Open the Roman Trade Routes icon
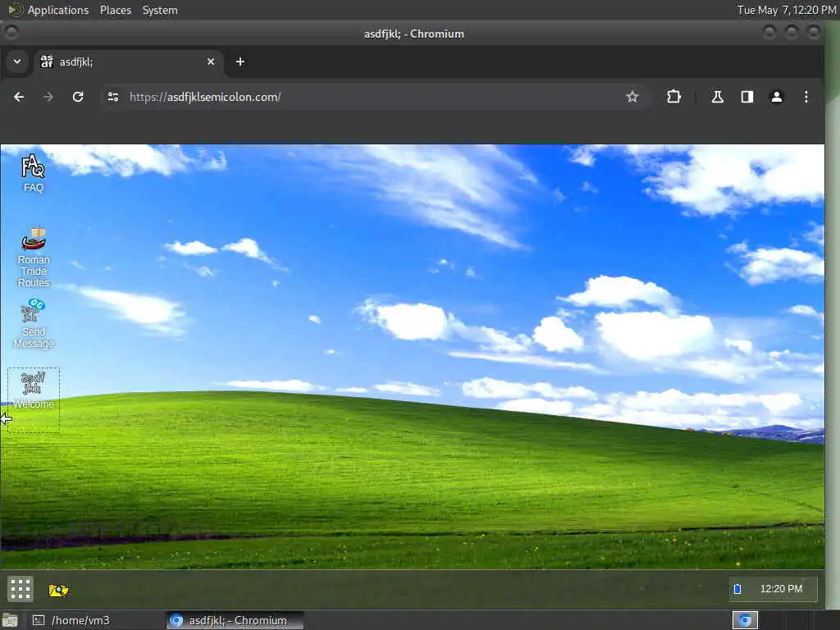The image size is (840, 630). coord(33,257)
